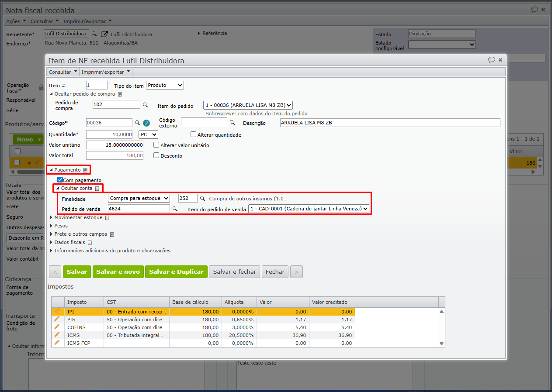Search sales order with the Pedido de venda magnifier
552x392 pixels.
175,209
